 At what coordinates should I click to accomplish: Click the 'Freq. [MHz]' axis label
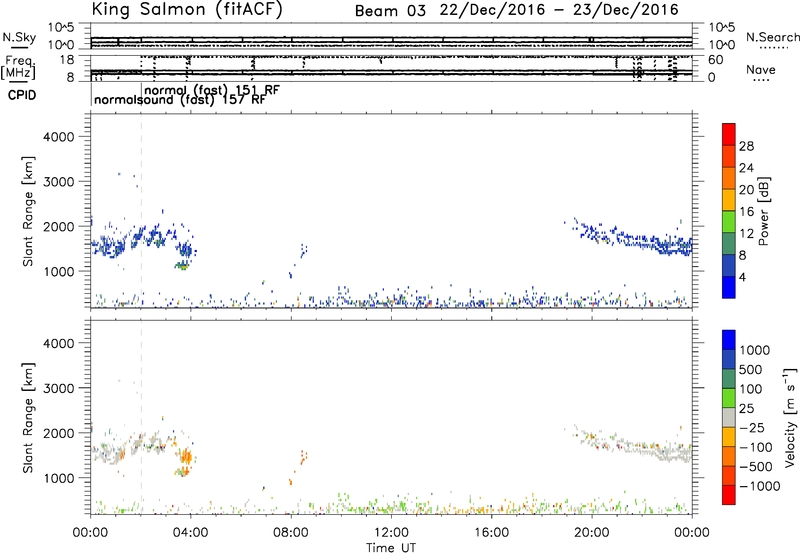tap(19, 67)
